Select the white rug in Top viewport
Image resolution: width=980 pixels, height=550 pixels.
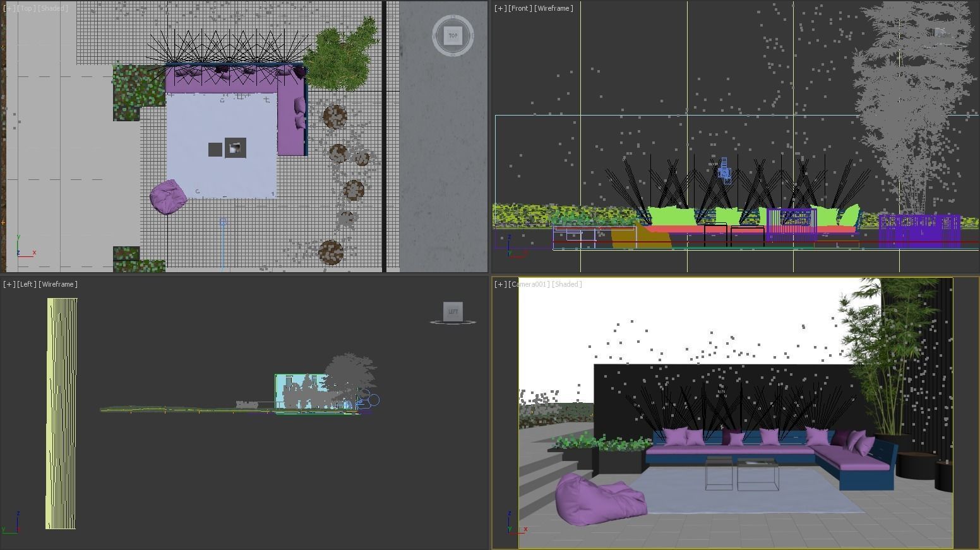221,145
